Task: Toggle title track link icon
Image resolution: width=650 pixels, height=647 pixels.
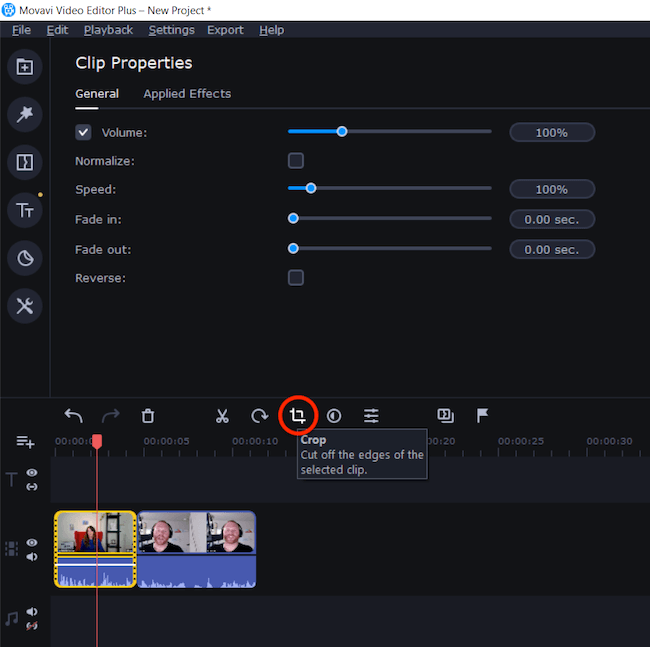Action: point(32,487)
